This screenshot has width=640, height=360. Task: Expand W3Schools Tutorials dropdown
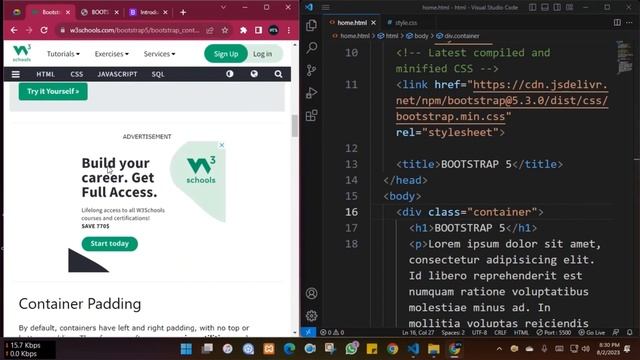[63, 54]
